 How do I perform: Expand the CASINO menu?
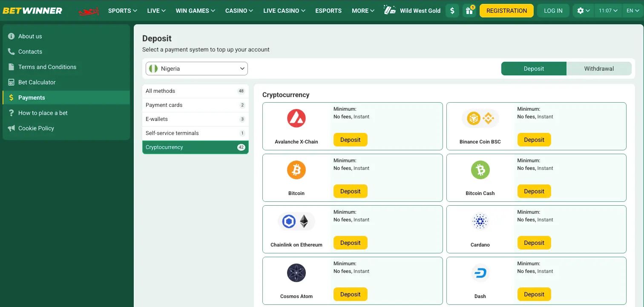coord(239,11)
